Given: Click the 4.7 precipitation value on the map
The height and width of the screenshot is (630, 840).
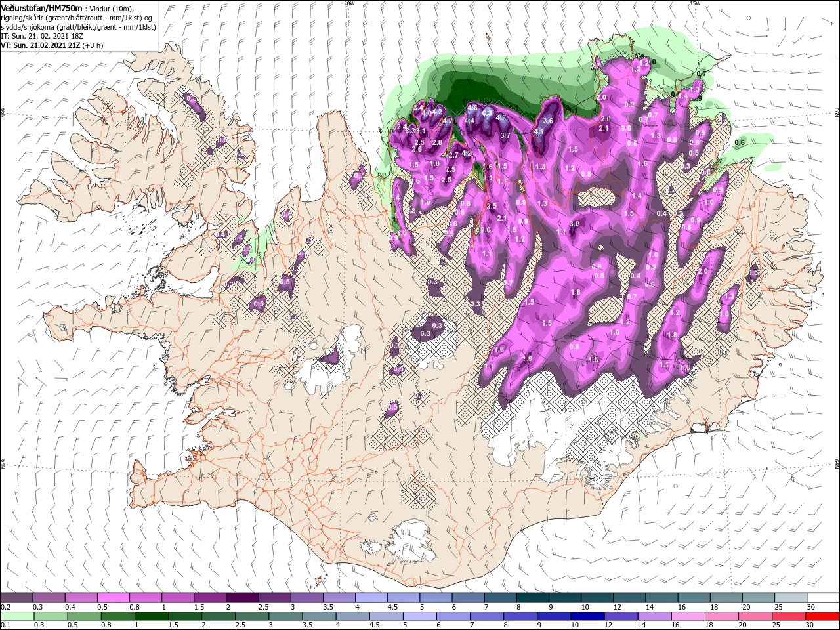Looking at the screenshot, I should click(501, 117).
